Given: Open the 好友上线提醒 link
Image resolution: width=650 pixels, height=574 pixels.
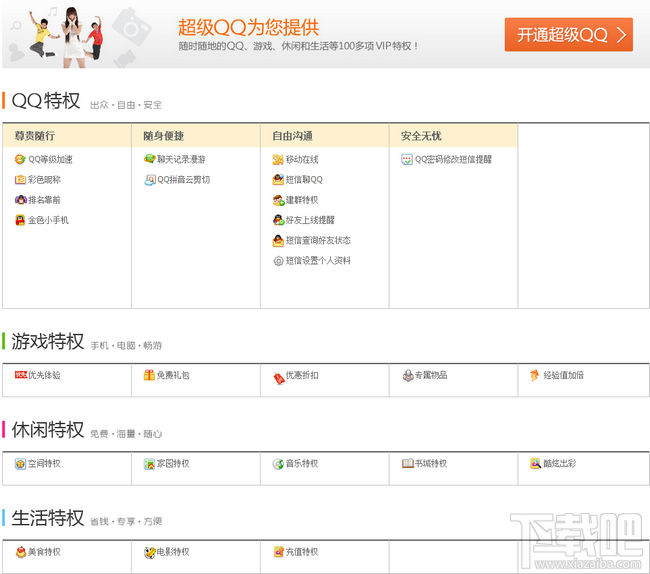Looking at the screenshot, I should coord(310,220).
